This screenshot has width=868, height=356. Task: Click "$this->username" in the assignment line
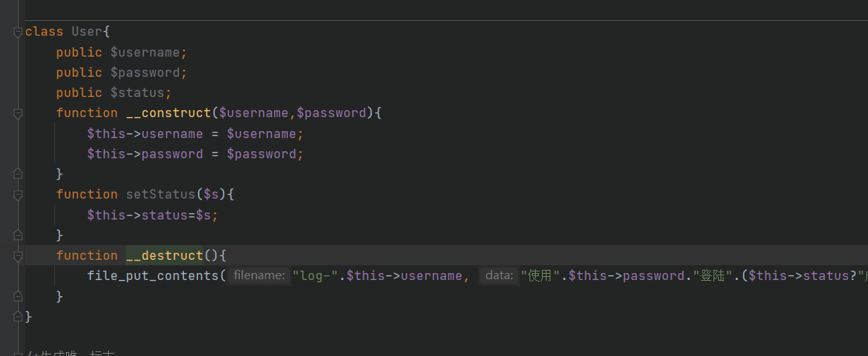(145, 133)
